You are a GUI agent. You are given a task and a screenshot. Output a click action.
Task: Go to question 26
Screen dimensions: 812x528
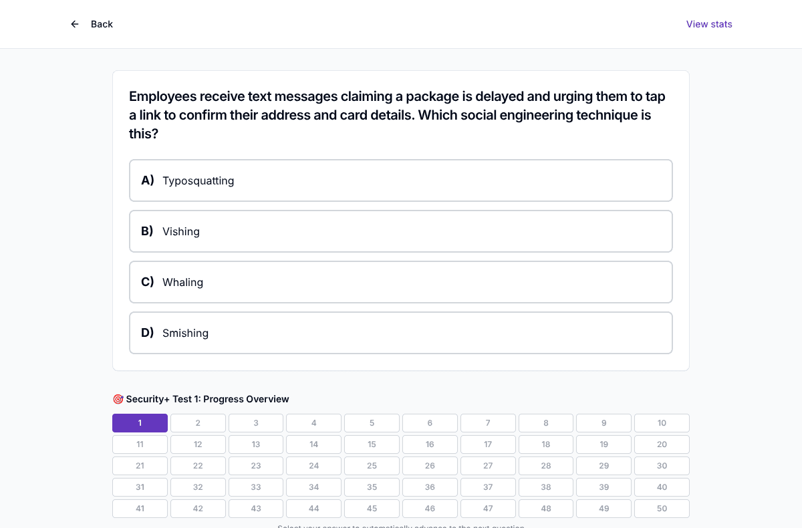[430, 466]
